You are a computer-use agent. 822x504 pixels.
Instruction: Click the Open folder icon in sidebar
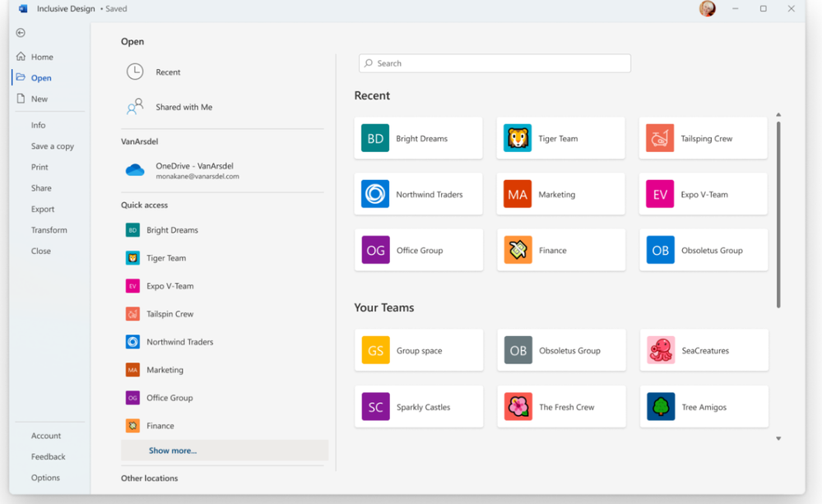click(21, 77)
